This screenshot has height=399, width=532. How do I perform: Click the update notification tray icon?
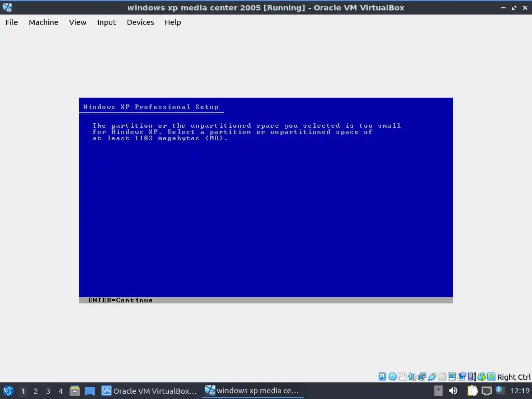(500, 390)
